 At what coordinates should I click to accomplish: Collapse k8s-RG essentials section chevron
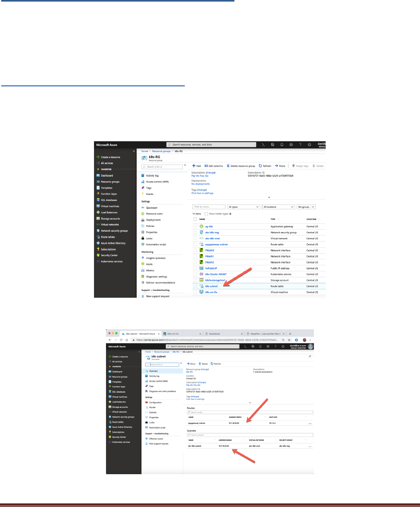[x=269, y=197]
